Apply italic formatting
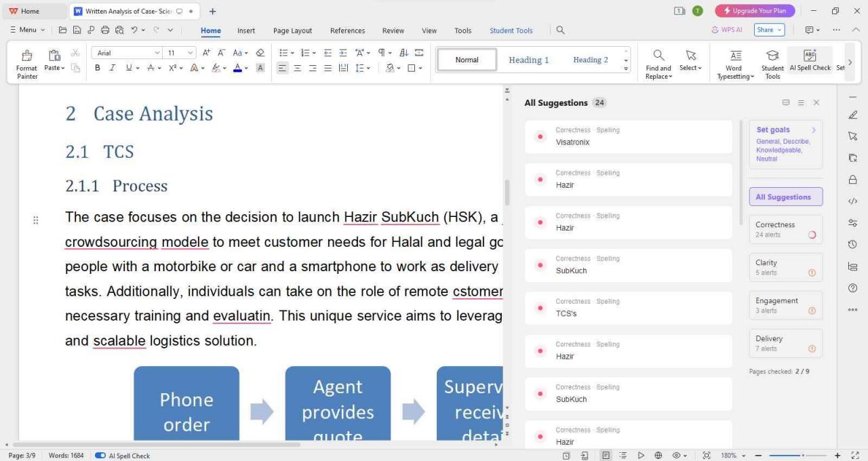 point(113,68)
